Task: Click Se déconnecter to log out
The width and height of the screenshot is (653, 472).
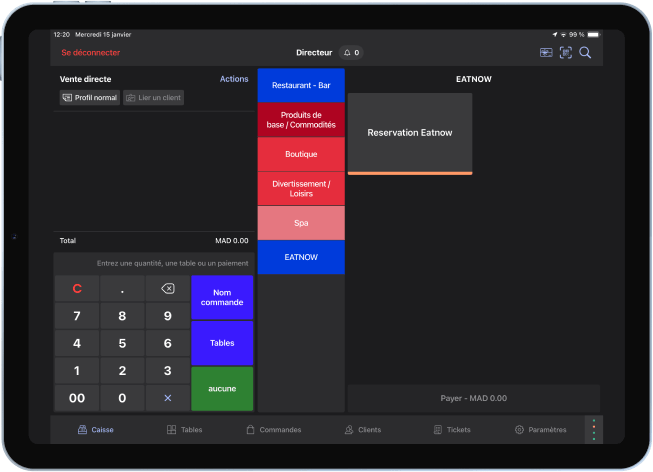Action: tap(91, 53)
